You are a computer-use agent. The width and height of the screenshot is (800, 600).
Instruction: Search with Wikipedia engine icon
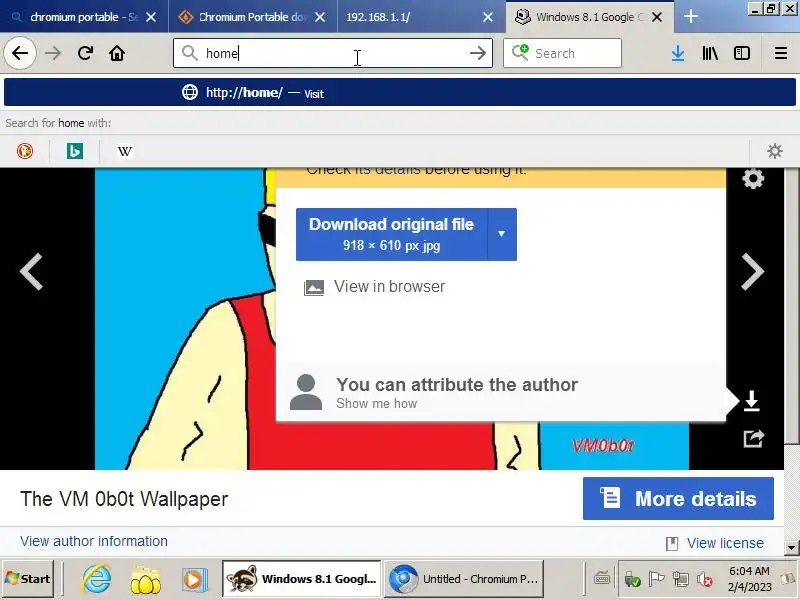pos(124,151)
